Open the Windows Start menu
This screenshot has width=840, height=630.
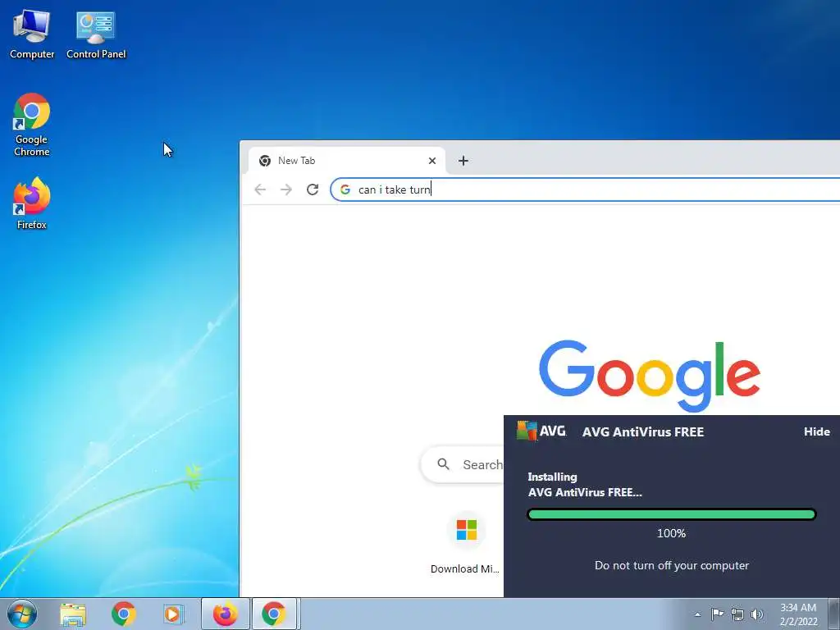[x=22, y=614]
